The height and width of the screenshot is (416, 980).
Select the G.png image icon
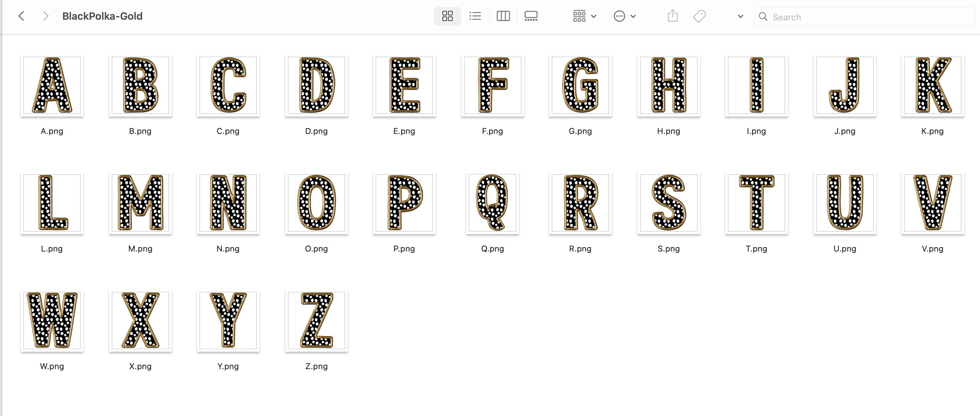coord(580,85)
